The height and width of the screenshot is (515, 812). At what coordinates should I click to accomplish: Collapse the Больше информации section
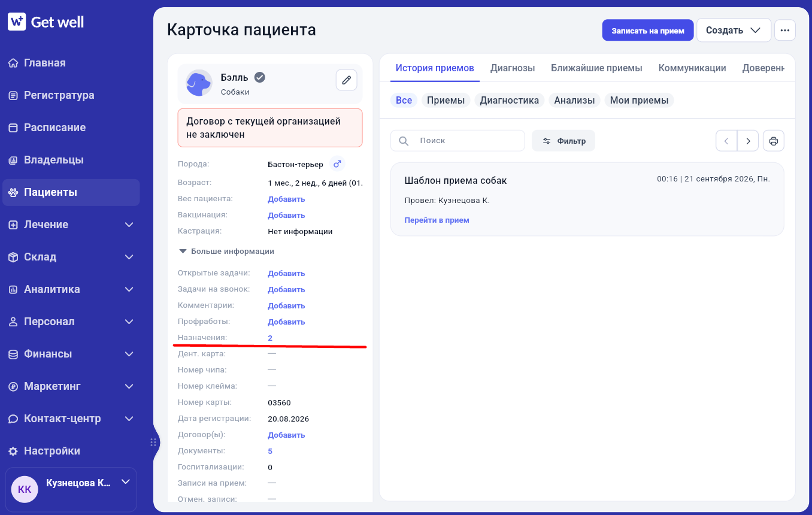click(x=226, y=252)
